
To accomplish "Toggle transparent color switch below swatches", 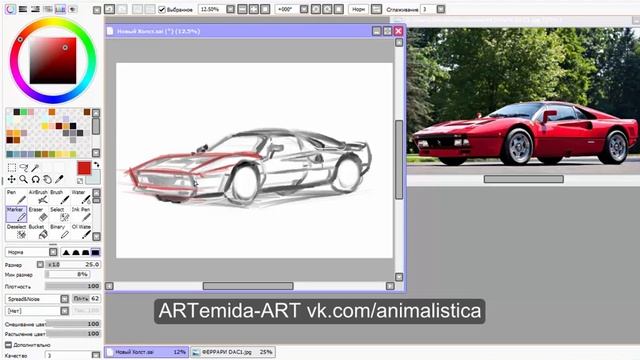I will tap(80, 181).
